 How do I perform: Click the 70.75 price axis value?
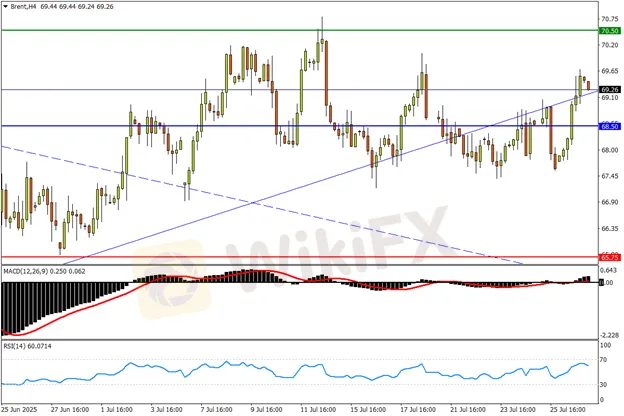point(610,19)
